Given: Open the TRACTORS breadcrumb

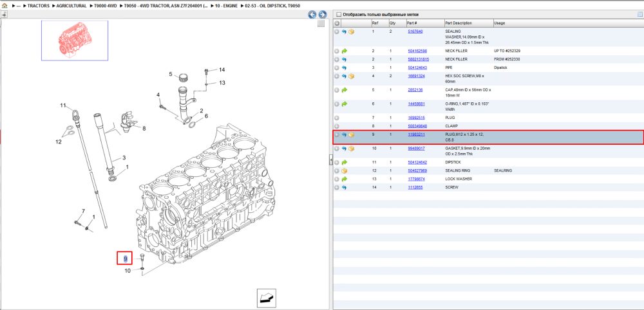Looking at the screenshot, I should pos(38,6).
